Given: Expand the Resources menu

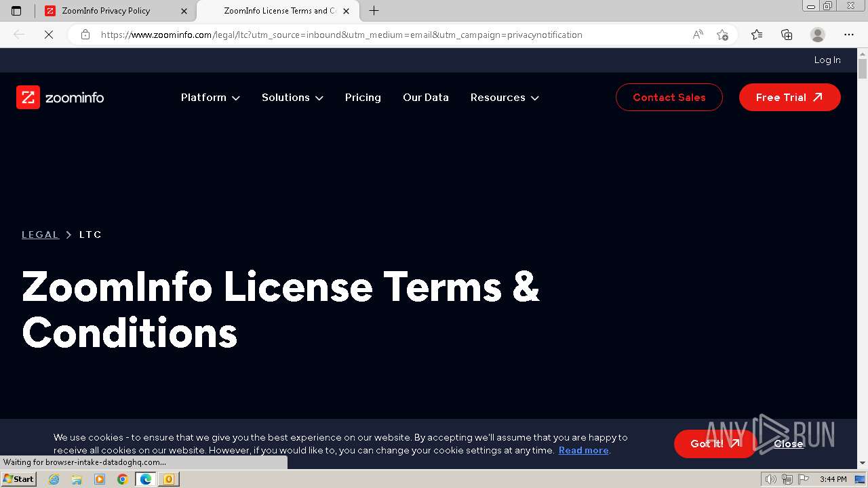Looking at the screenshot, I should (505, 98).
